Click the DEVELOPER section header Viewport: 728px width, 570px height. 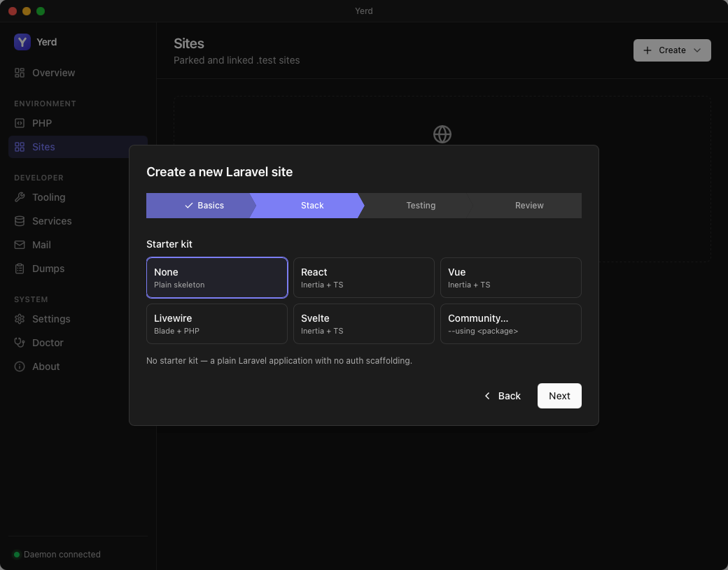[39, 178]
